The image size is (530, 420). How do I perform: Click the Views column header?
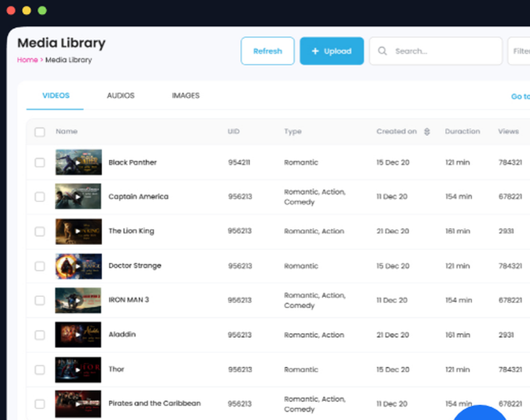[x=508, y=131]
